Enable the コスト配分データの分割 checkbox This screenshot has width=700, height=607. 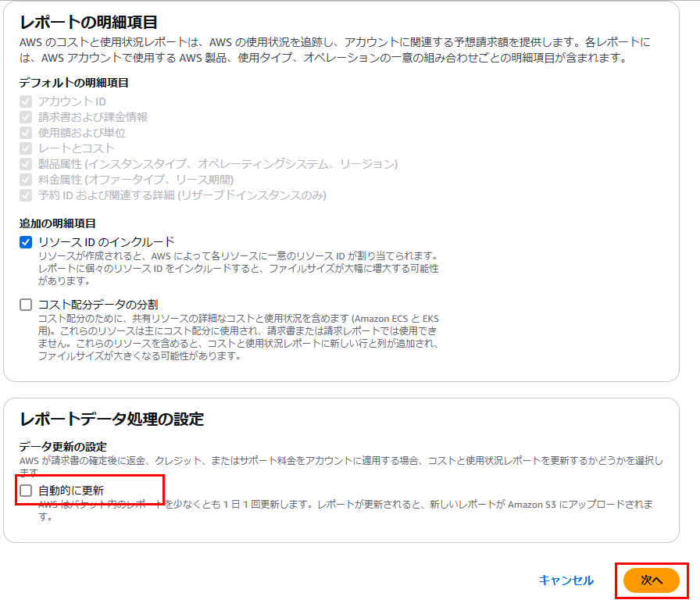point(26,305)
